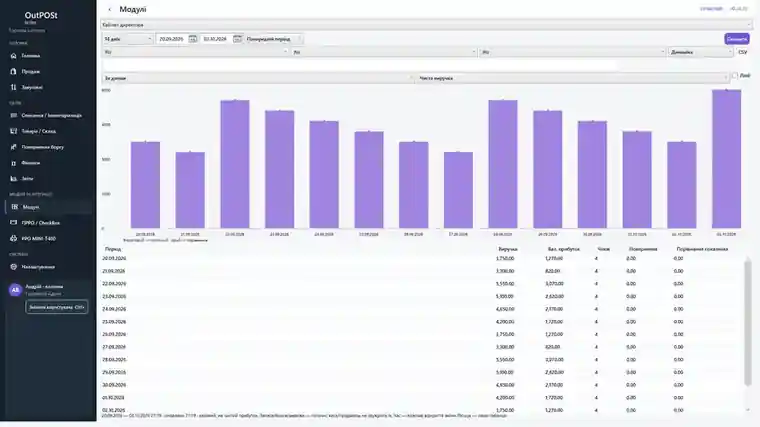Image resolution: width=760 pixels, height=427 pixels.
Task: Click profit 2,620.00 in the 23.09.2026 row
Action: pyautogui.click(x=554, y=297)
